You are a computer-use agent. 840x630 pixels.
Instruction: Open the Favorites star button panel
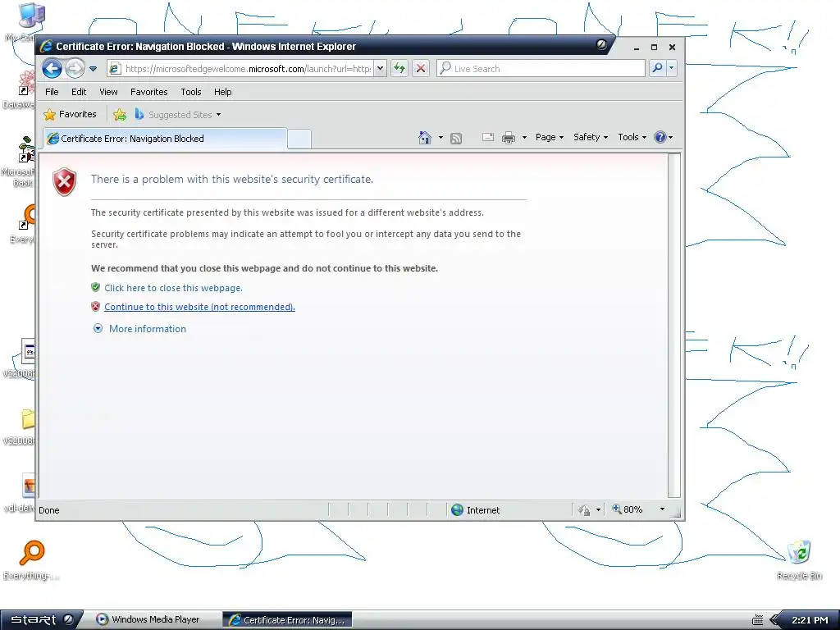click(71, 114)
